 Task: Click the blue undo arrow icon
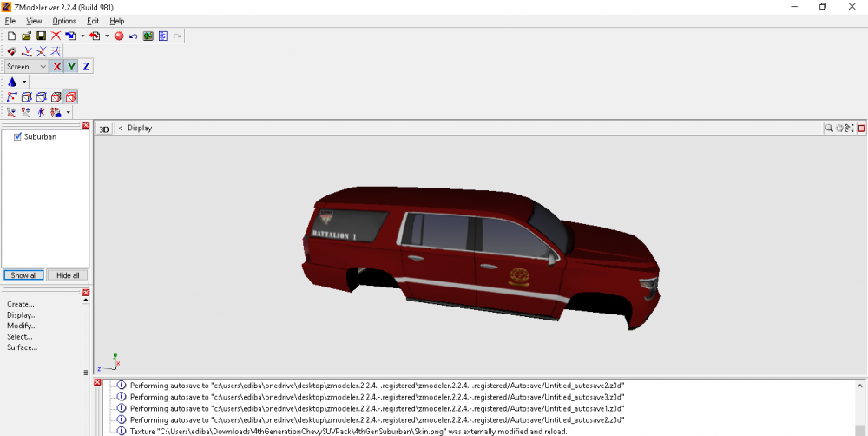tap(134, 36)
